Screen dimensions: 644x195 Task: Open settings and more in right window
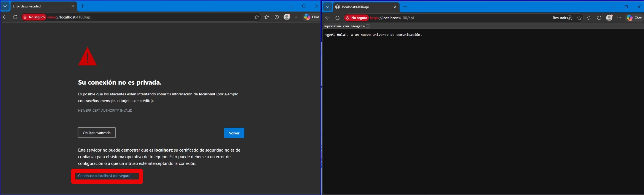coord(619,18)
